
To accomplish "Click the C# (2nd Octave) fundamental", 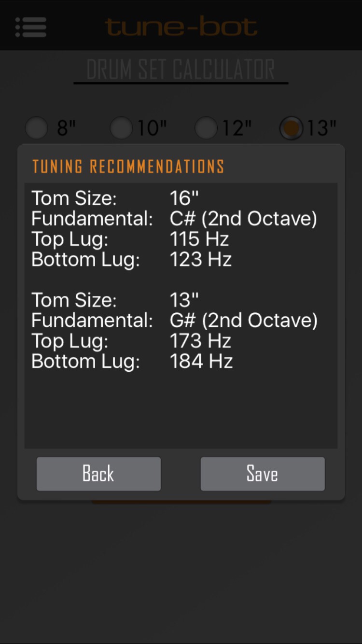I will (243, 219).
